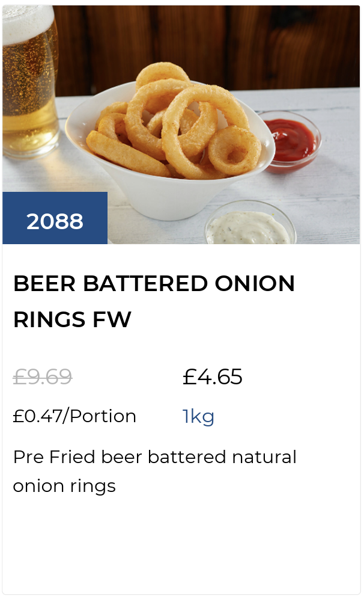Click "onion rings" on the description's last line
Image resolution: width=364 pixels, height=599 pixels.
click(x=64, y=486)
